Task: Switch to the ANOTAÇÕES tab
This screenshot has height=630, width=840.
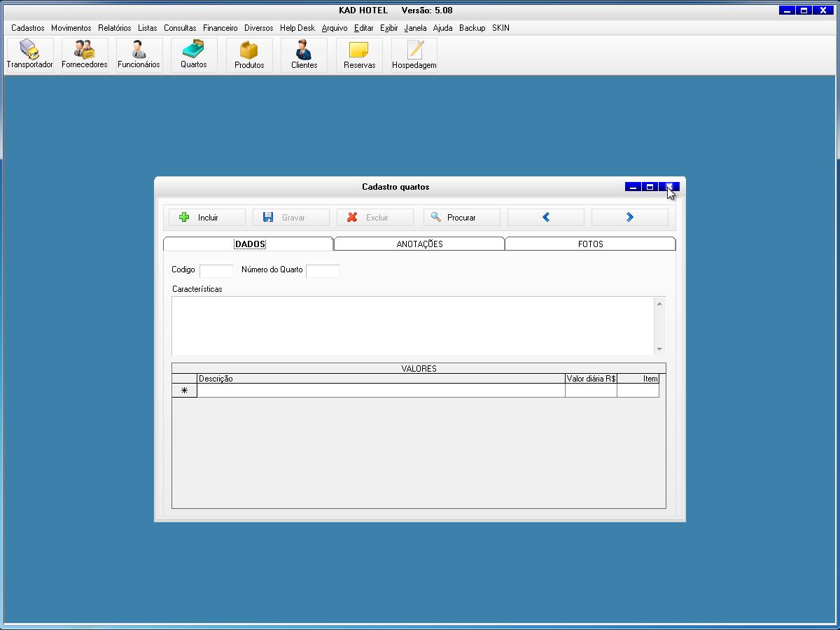Action: [x=420, y=244]
